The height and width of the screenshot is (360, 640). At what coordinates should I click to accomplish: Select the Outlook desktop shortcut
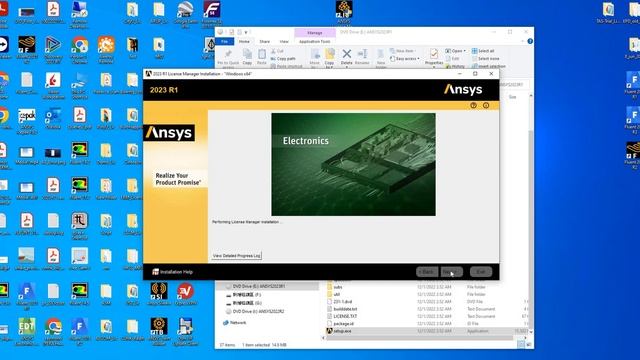pos(53,119)
